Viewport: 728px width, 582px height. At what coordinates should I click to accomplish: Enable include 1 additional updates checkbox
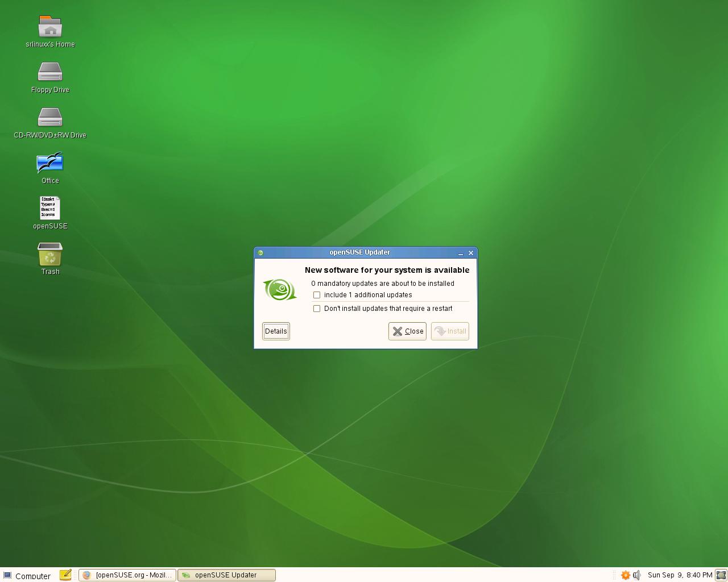[x=317, y=295]
